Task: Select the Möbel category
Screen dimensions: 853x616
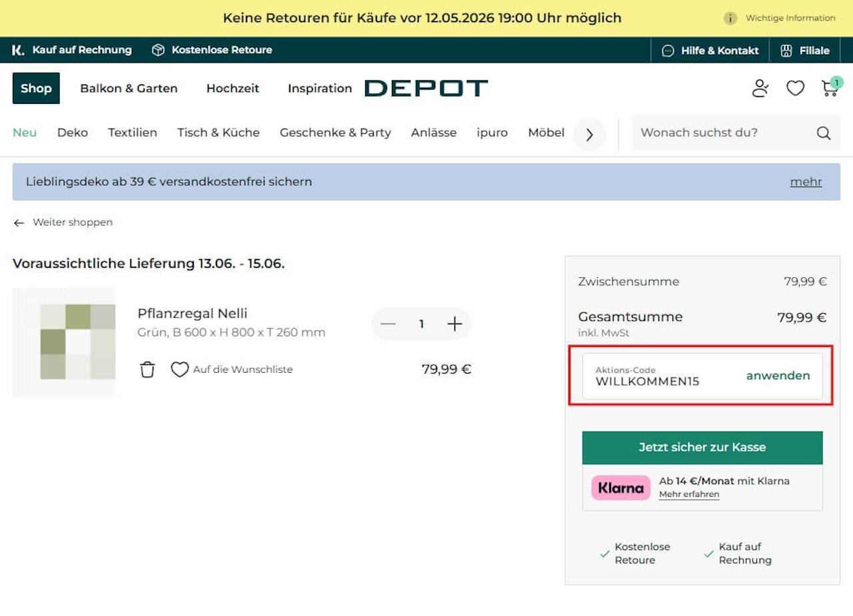Action: coord(546,133)
